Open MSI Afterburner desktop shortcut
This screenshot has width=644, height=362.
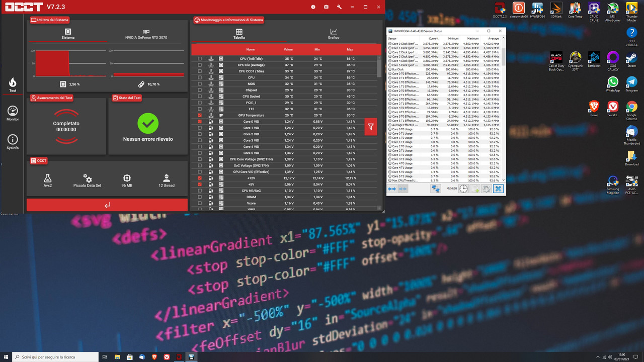coord(613,12)
